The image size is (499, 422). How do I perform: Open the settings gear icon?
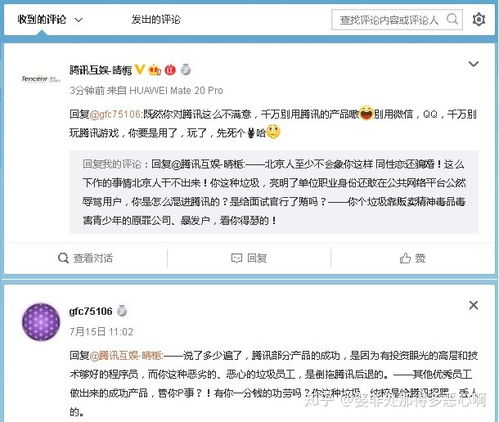(x=479, y=19)
